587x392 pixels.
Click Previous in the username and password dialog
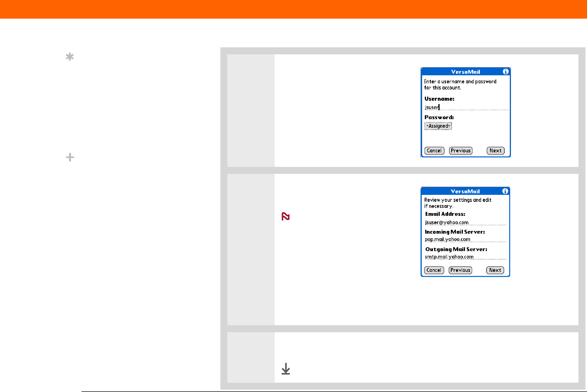coord(461,151)
